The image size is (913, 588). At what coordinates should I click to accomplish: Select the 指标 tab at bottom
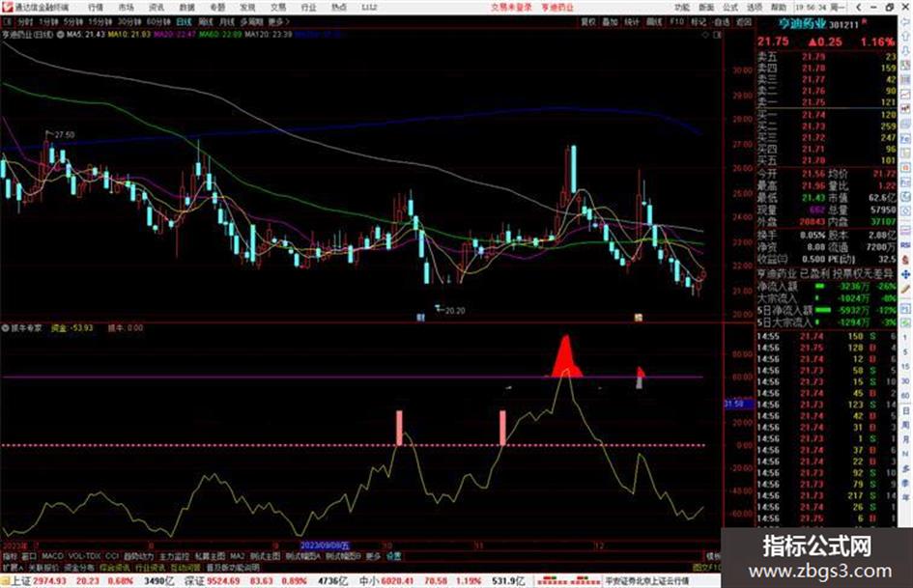pos(10,556)
